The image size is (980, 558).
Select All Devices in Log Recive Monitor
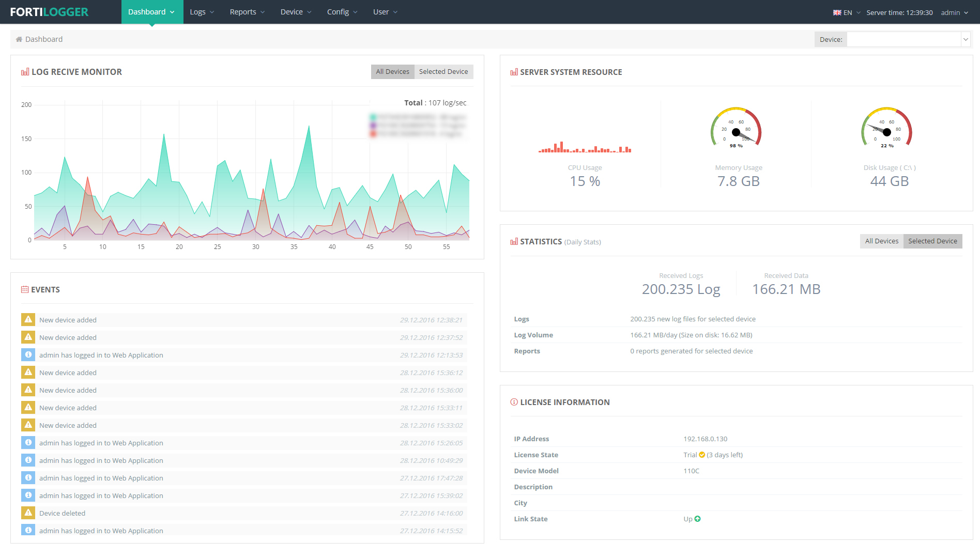[392, 72]
